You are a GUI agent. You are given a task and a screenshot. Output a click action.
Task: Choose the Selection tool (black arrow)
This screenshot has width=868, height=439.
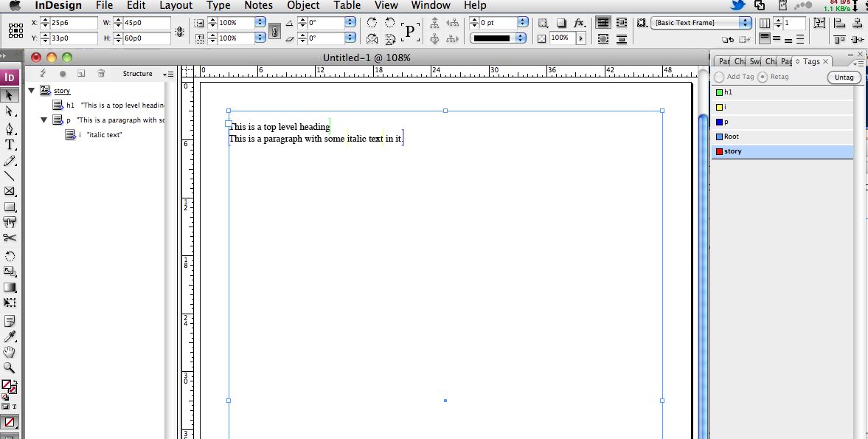pos(9,95)
